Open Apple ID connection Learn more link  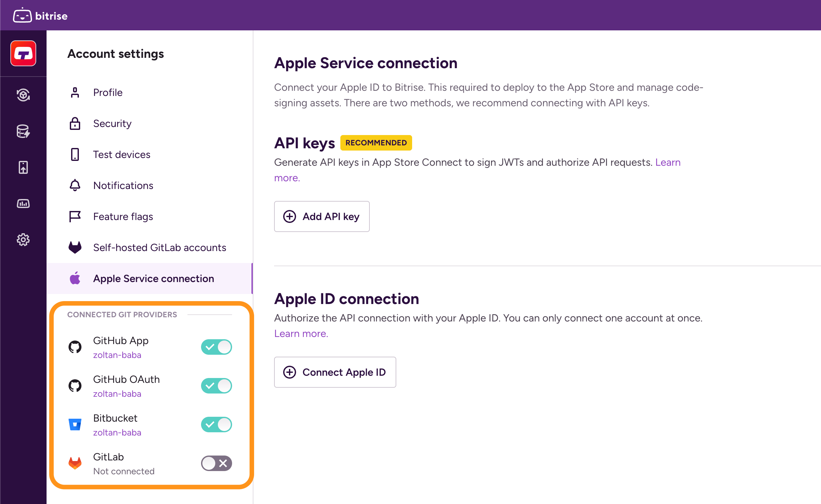[301, 333]
